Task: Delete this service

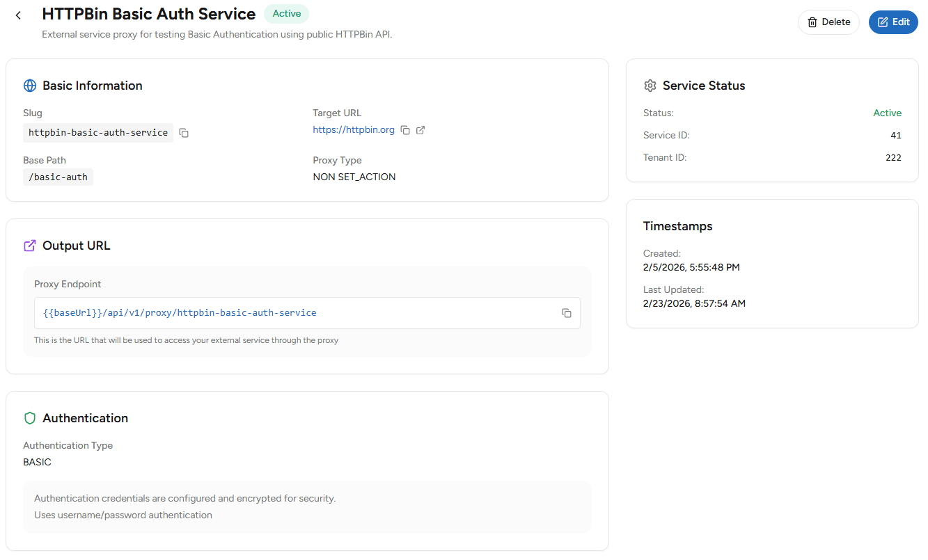Action: (x=828, y=22)
